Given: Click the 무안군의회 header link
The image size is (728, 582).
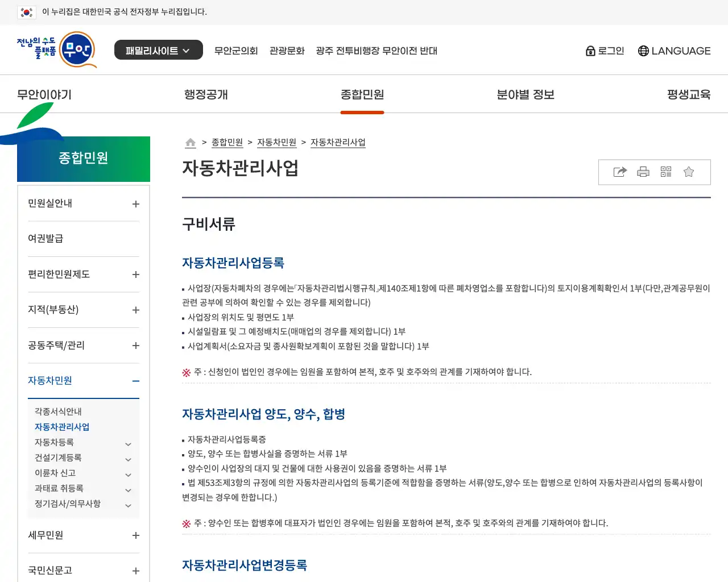Looking at the screenshot, I should point(236,51).
